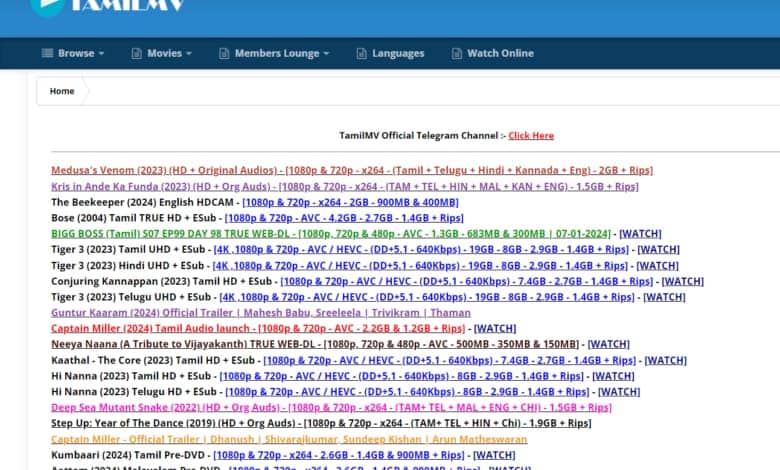Open Bose (2004) AVC download link
This screenshot has height=470, width=780.
(x=344, y=218)
